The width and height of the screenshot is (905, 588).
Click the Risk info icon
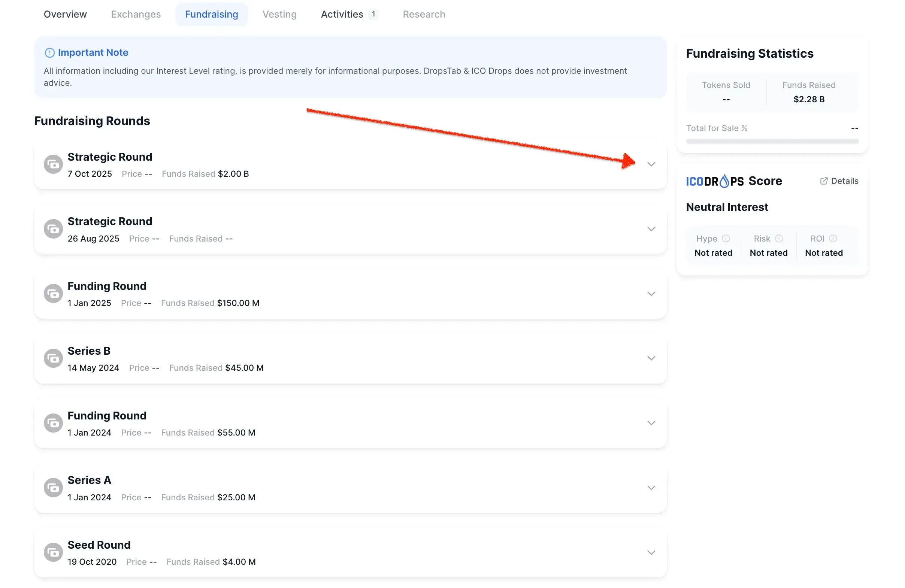pyautogui.click(x=779, y=238)
